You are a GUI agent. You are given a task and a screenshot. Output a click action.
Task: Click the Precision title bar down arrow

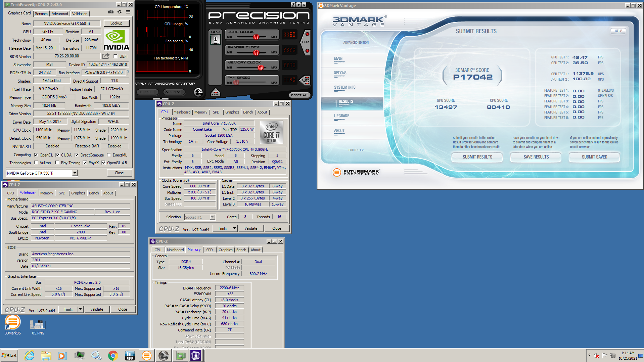pyautogui.click(x=298, y=5)
